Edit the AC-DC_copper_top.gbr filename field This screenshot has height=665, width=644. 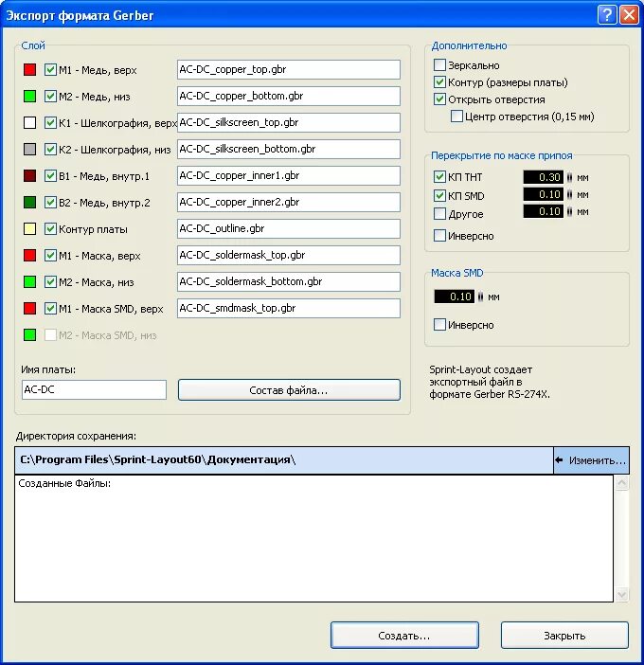[x=288, y=69]
